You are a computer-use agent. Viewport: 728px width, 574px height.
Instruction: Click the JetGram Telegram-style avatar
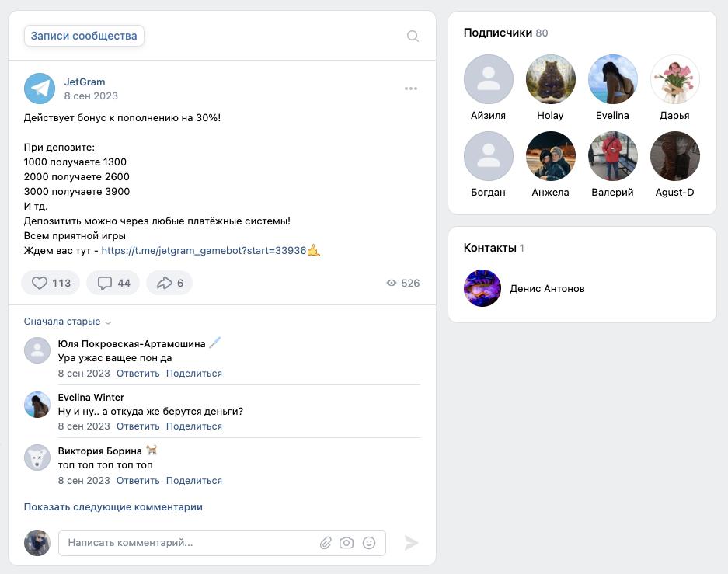click(x=40, y=89)
